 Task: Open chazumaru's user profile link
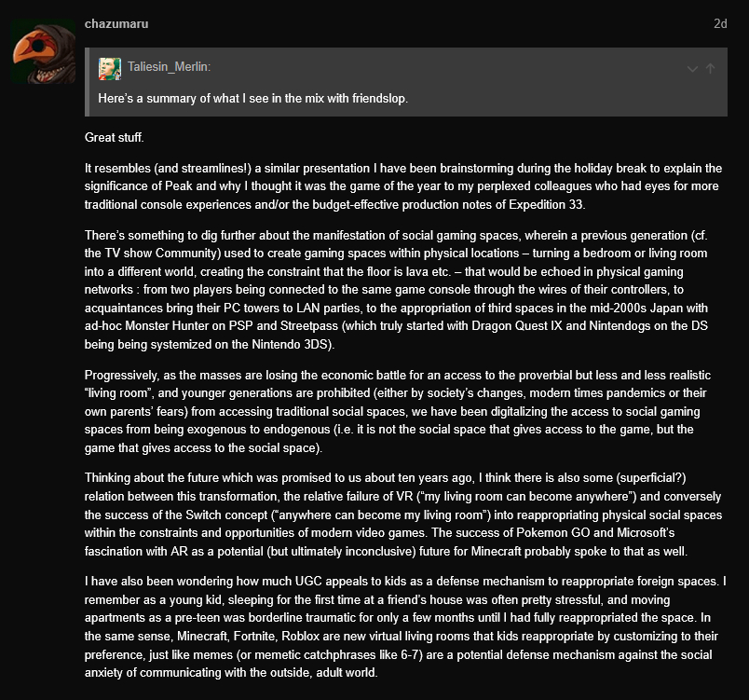(x=116, y=23)
